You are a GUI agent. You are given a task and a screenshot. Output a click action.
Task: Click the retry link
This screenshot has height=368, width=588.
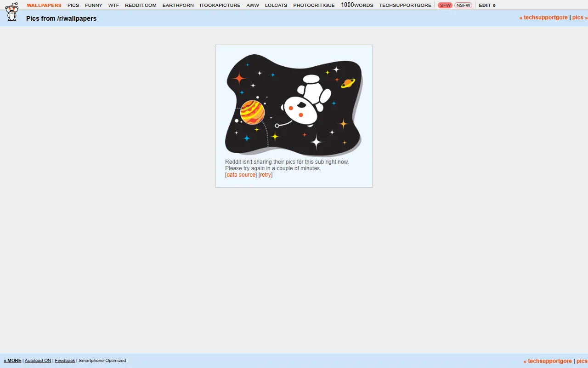click(265, 174)
